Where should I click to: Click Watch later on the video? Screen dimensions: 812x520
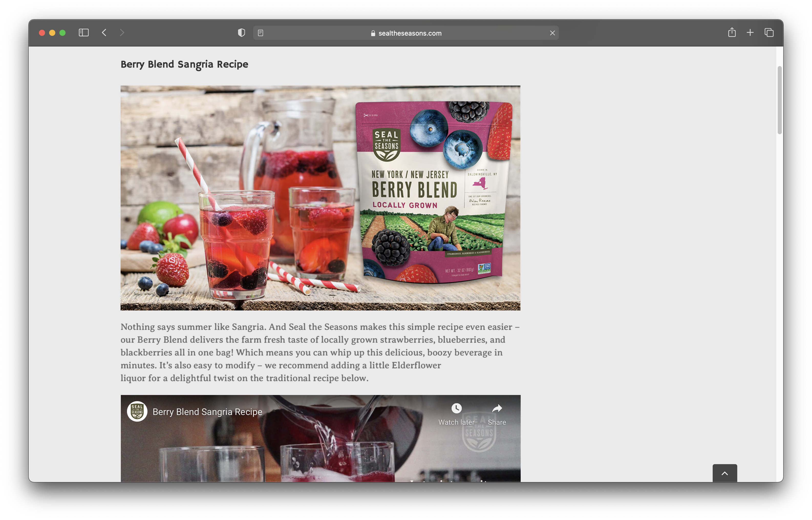456,414
